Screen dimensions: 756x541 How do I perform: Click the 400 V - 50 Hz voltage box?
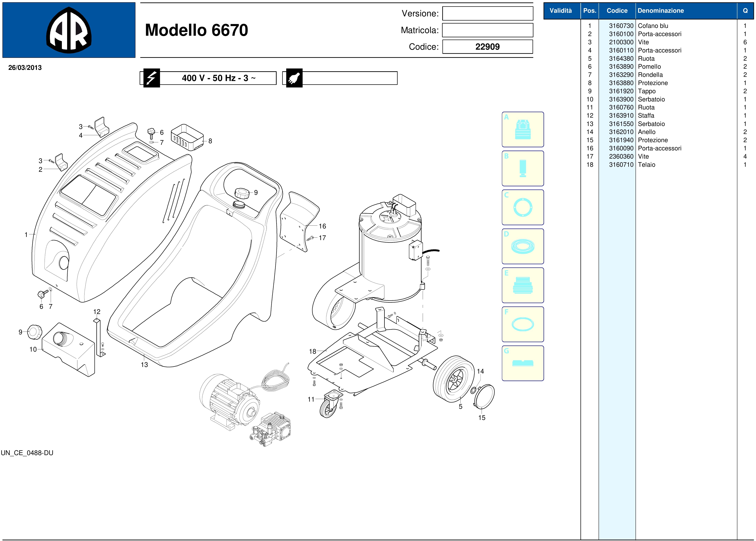click(x=218, y=78)
